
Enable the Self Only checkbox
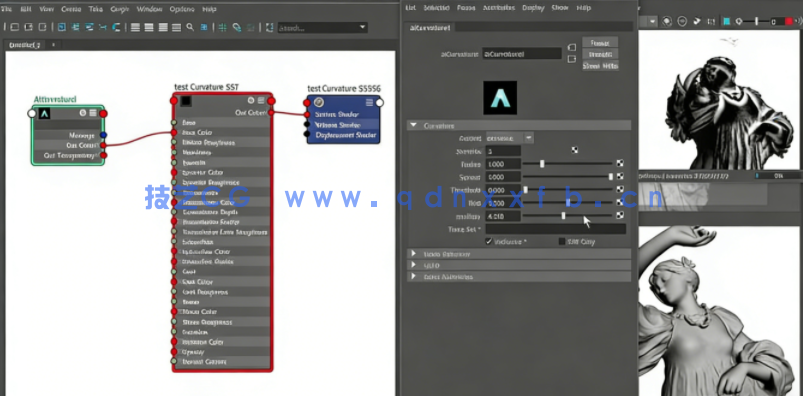pyautogui.click(x=562, y=241)
